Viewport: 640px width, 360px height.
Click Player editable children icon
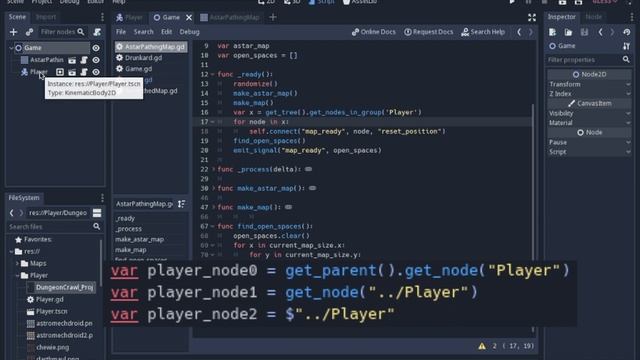tap(60, 72)
